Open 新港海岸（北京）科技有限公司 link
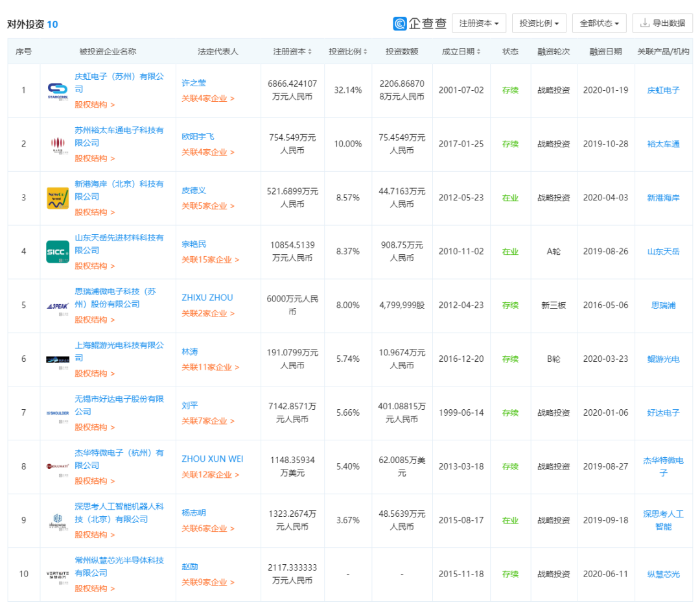Viewport: 700px width, 607px height. (119, 190)
